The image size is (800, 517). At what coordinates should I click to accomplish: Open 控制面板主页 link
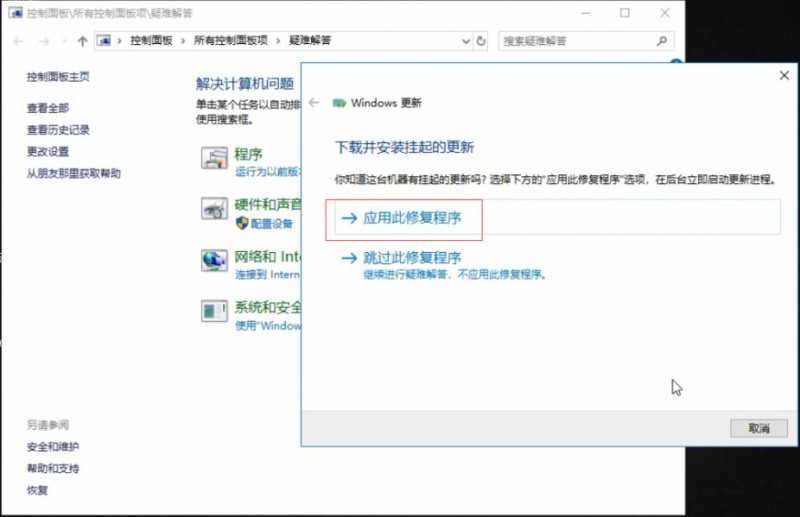(58, 77)
